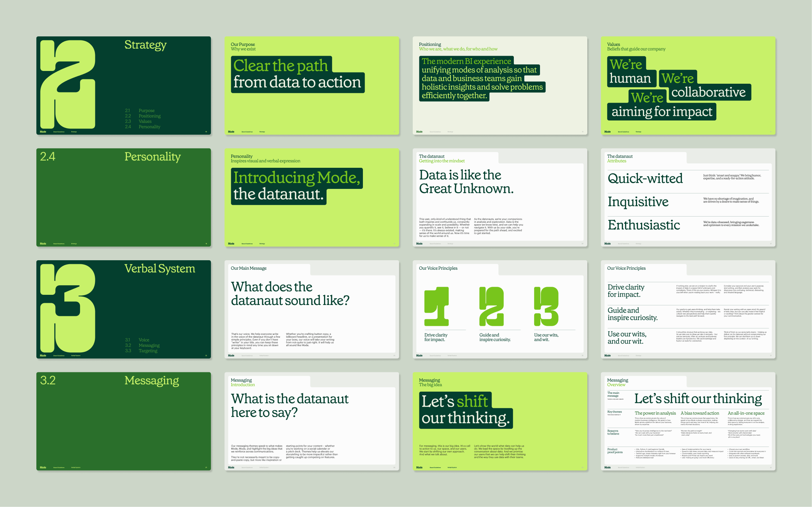Viewport: 812px width, 507px height.
Task: Click the Mode logo on Our Purpose slide footer
Action: pyautogui.click(x=231, y=132)
